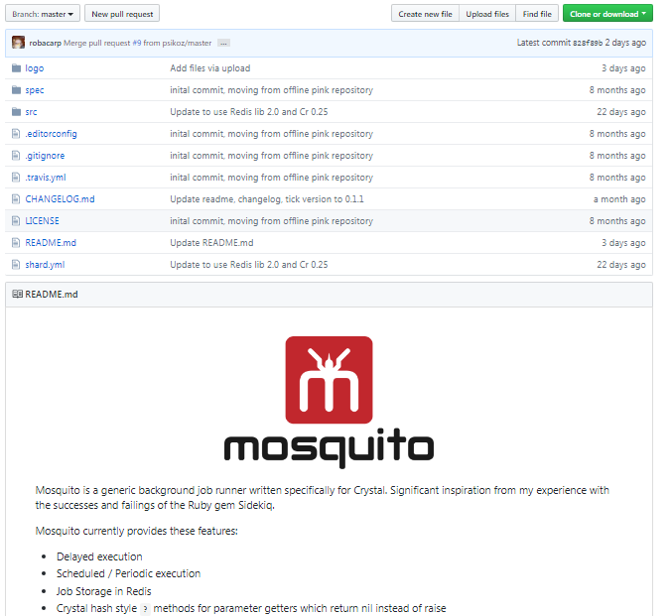Open the src folder
The image size is (672, 616).
pyautogui.click(x=31, y=112)
